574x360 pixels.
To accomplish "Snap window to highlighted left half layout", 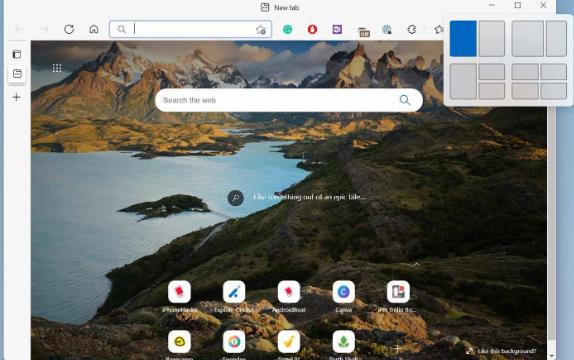I will (463, 38).
